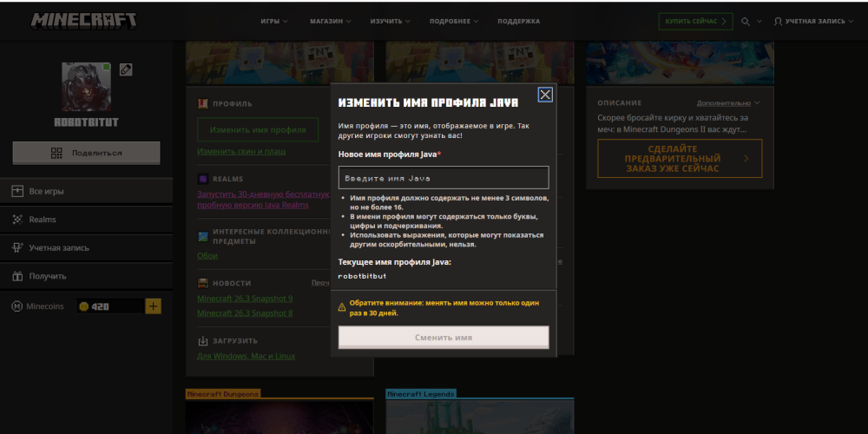Click the robotbitbut avatar image

[x=86, y=87]
